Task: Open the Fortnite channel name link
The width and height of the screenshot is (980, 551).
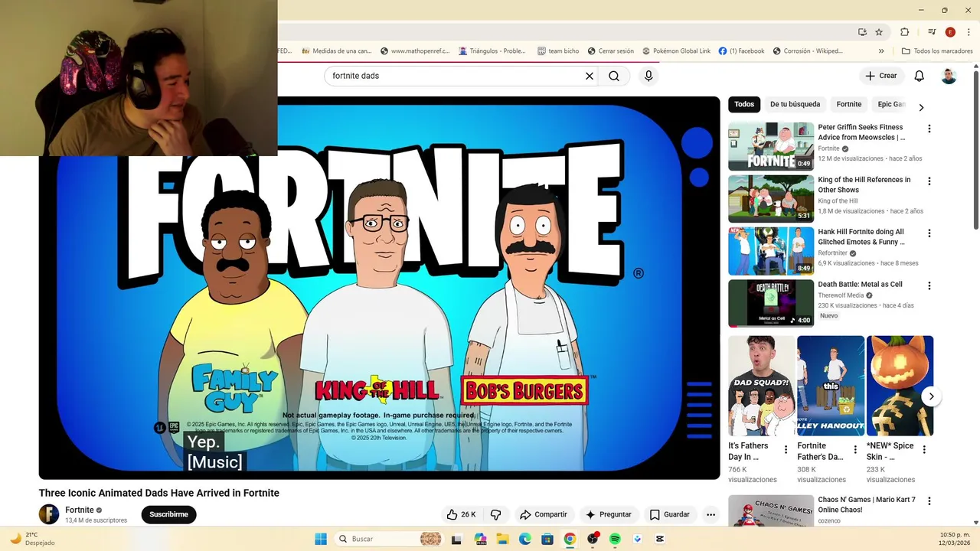Action: coord(80,510)
